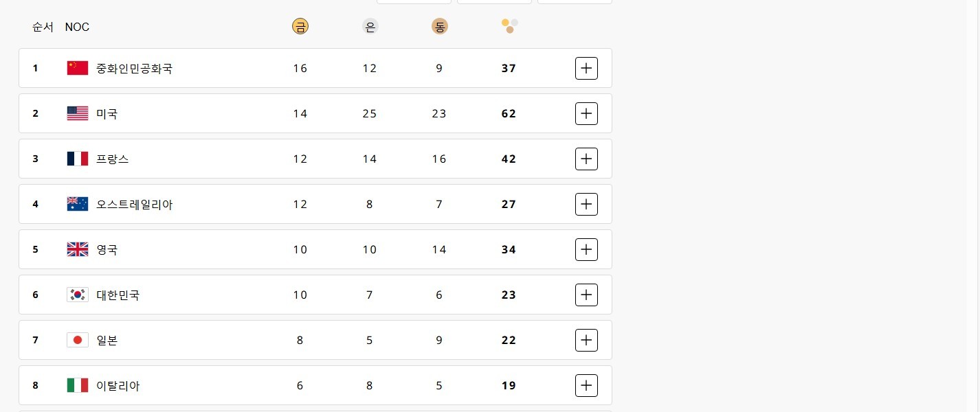This screenshot has width=980, height=412.
Task: Expand the 오스트레일리아 row details
Action: [x=586, y=204]
